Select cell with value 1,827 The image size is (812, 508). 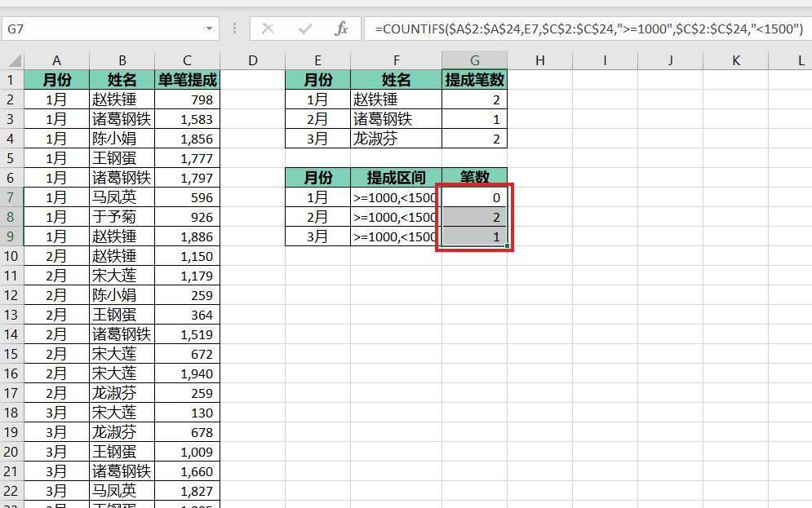[188, 491]
